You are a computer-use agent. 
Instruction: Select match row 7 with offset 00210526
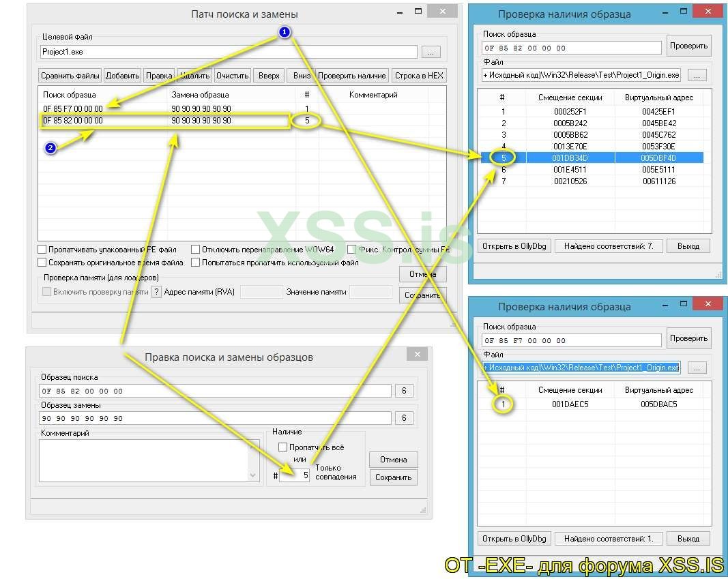591,181
